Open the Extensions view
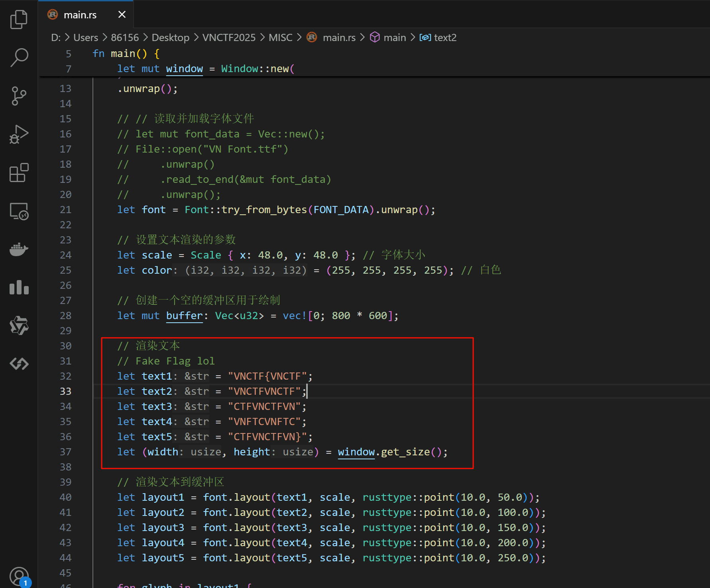710x588 pixels. (19, 172)
